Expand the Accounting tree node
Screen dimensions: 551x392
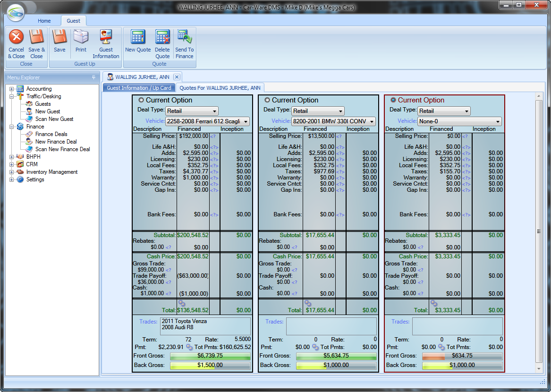12,89
